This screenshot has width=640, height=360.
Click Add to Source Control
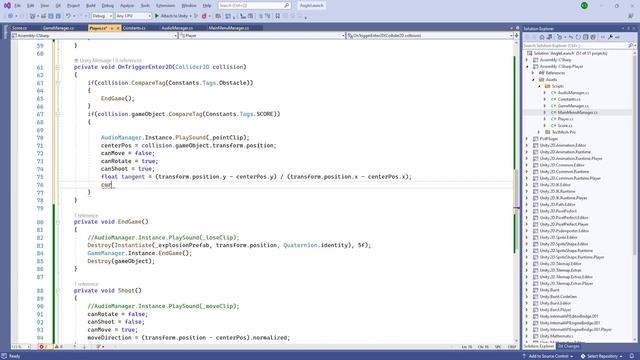pyautogui.click(x=548, y=356)
